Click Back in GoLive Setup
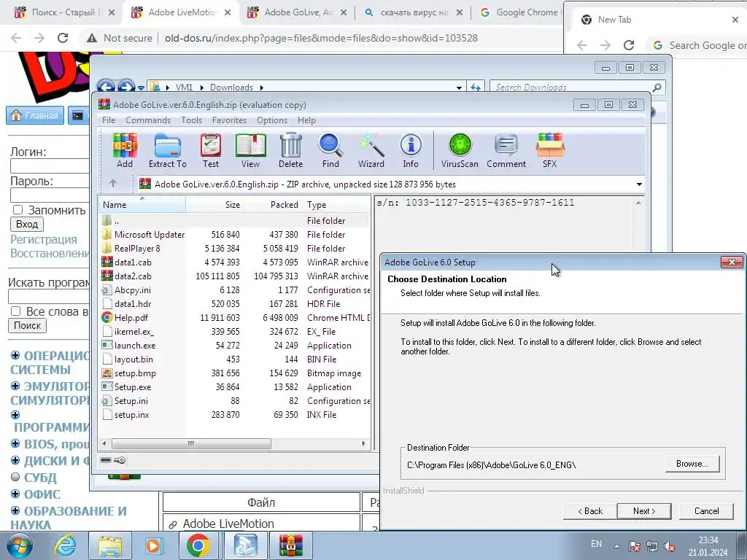747x560 pixels. (589, 511)
